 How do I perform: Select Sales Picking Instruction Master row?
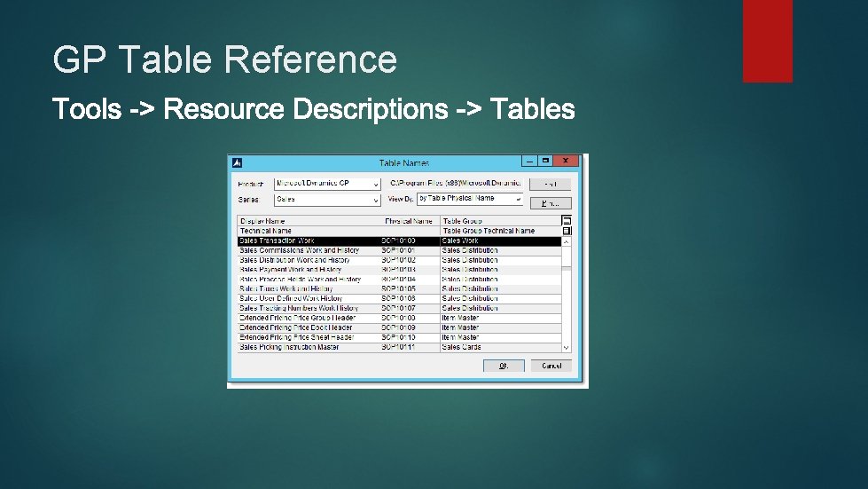tap(399, 347)
